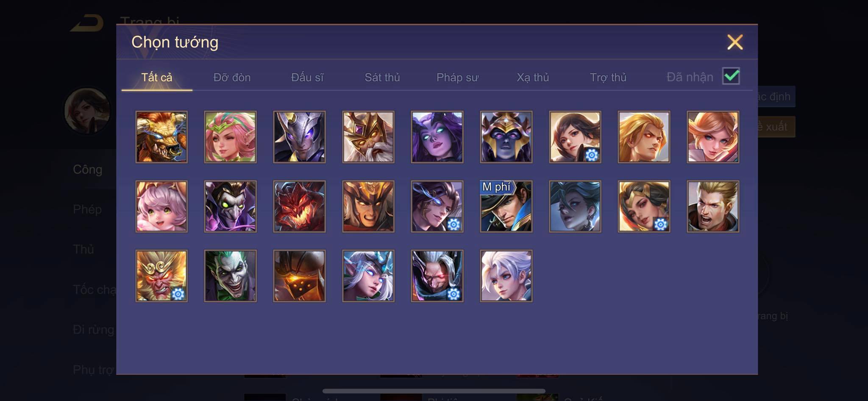
Task: Toggle the Đã nhận checkbox
Action: click(731, 76)
